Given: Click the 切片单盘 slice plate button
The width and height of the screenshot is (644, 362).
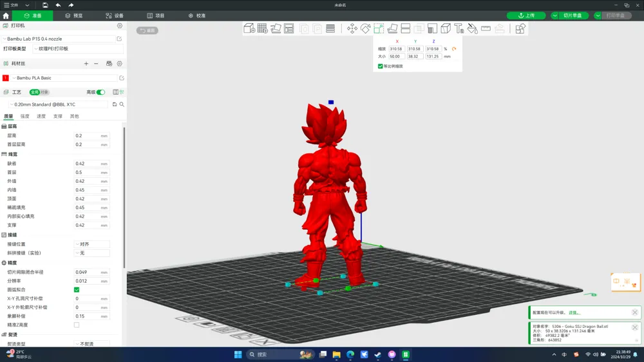Looking at the screenshot, I should pos(574,15).
